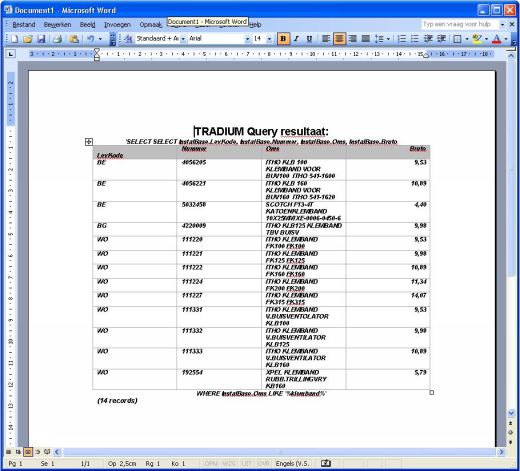Center align the text
This screenshot has height=471, width=520.
[339, 39]
